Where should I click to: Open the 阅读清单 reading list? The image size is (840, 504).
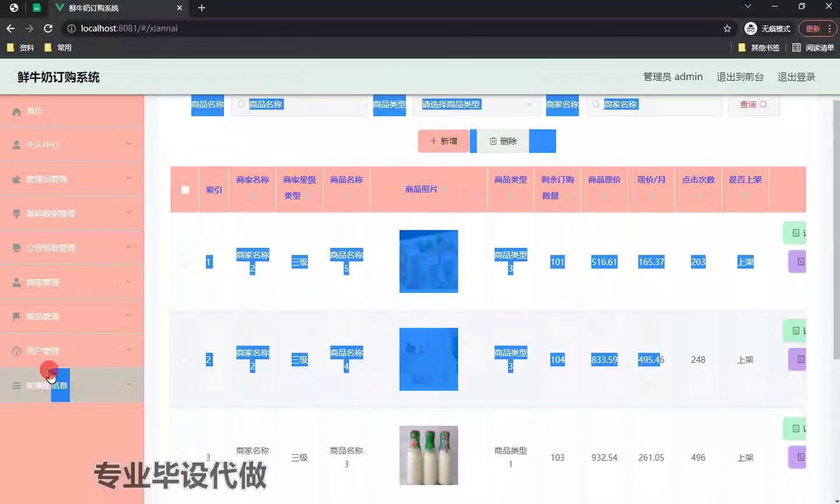813,48
